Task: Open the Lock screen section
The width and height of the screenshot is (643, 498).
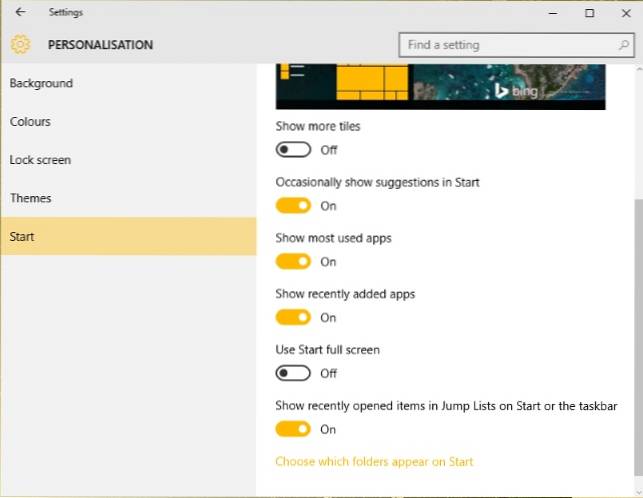Action: coord(128,160)
